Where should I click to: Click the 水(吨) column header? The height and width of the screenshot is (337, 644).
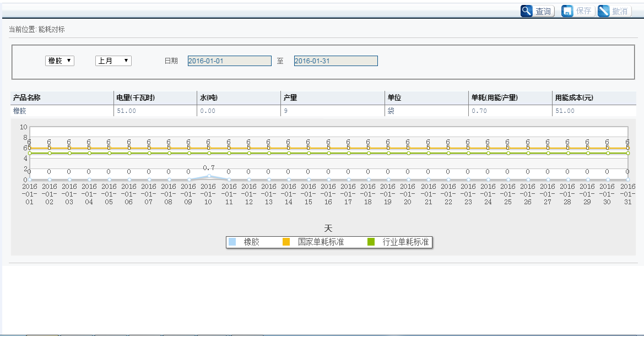point(239,97)
